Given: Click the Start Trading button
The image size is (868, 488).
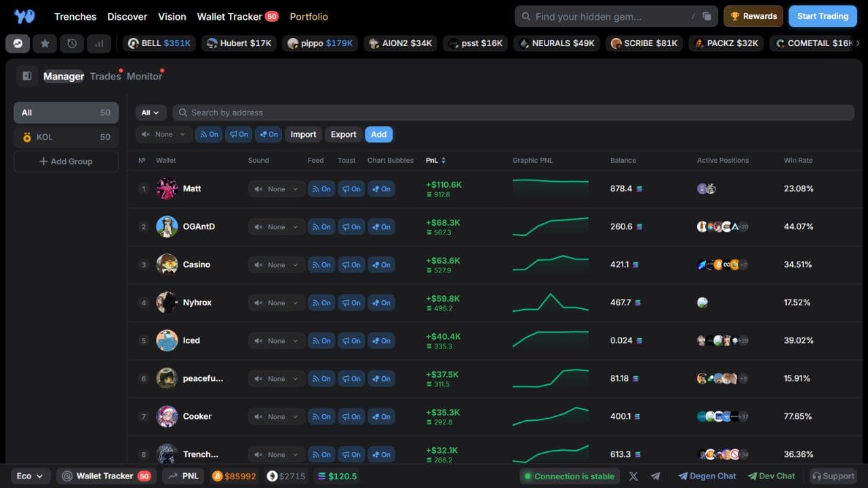Looking at the screenshot, I should (823, 16).
